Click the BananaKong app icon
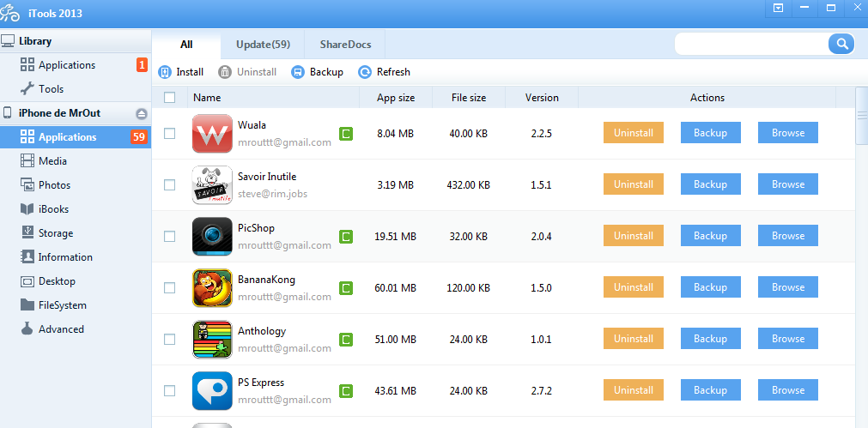This screenshot has height=428, width=868. coord(212,287)
